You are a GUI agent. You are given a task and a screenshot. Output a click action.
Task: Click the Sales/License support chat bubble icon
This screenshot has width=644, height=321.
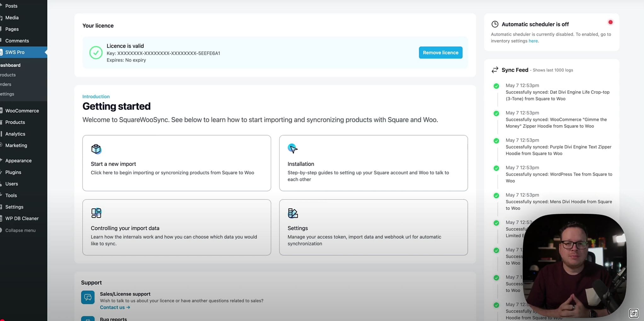88,297
